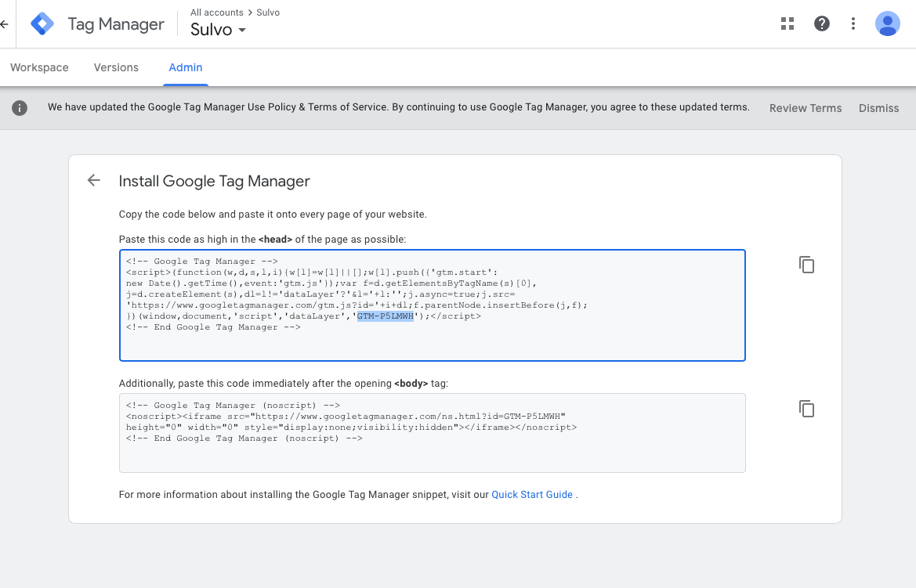Click the highlighted GTM-P5LMWH ID
The image size is (916, 588).
(x=386, y=316)
